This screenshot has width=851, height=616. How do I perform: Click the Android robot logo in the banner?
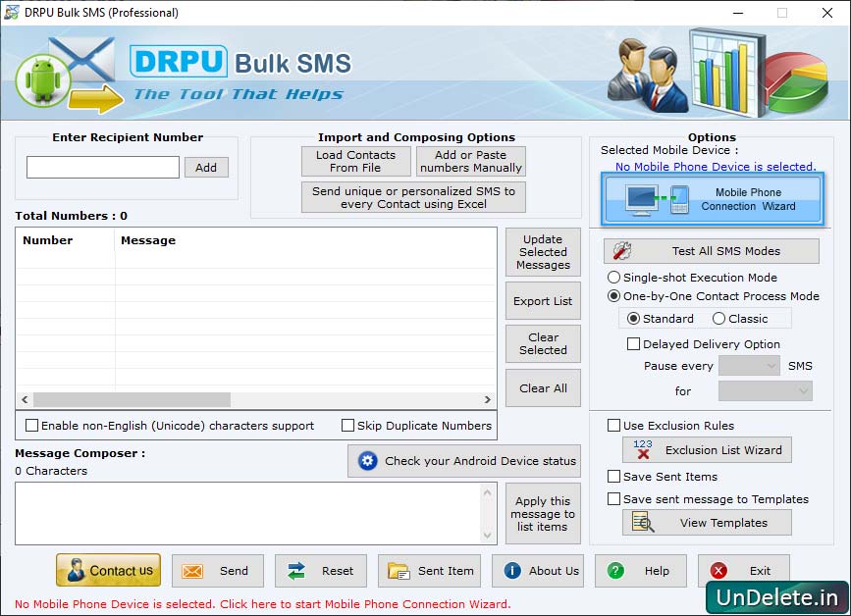click(43, 80)
